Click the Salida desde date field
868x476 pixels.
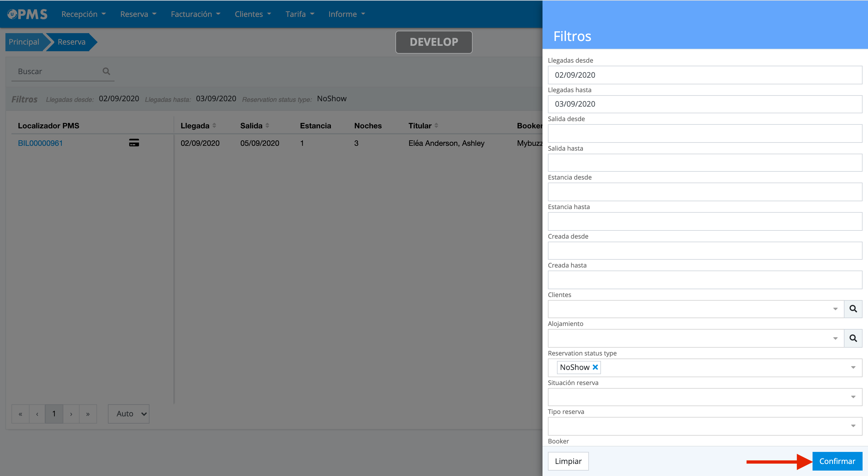coord(705,133)
